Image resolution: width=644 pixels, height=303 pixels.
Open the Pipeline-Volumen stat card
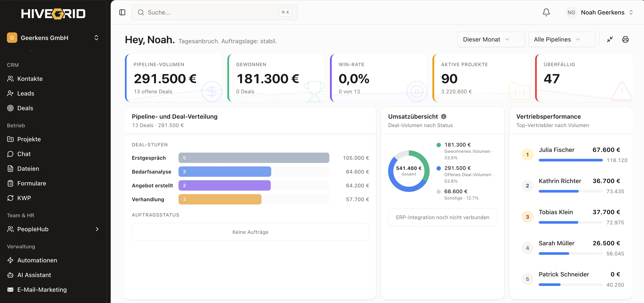tap(174, 78)
